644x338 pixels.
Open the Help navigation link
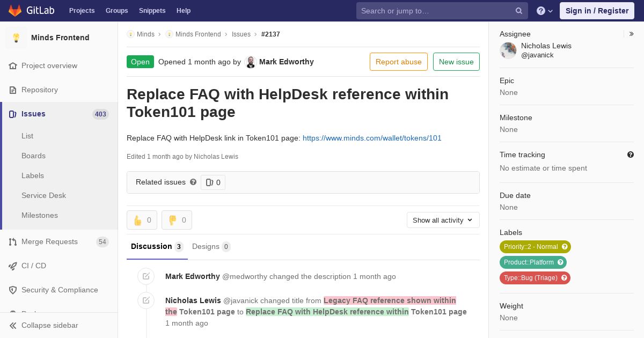click(184, 11)
